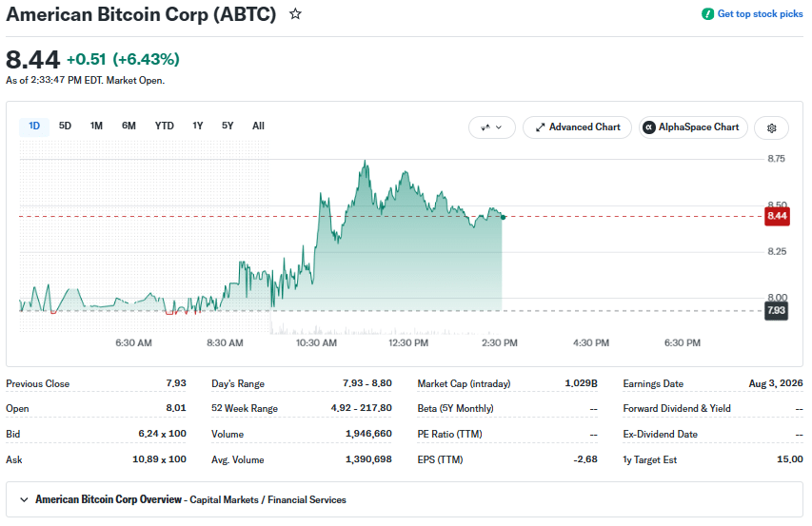Click 1y Target Est value 15.00
The width and height of the screenshot is (812, 526).
click(790, 459)
